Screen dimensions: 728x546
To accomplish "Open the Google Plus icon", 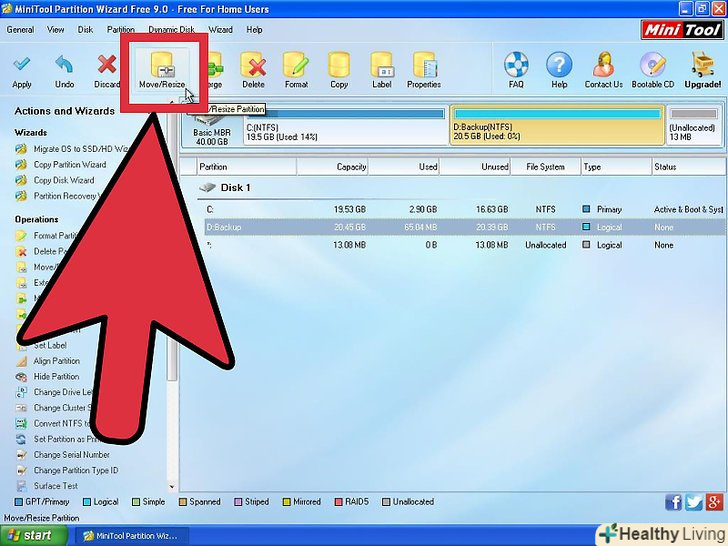I will pos(714,502).
